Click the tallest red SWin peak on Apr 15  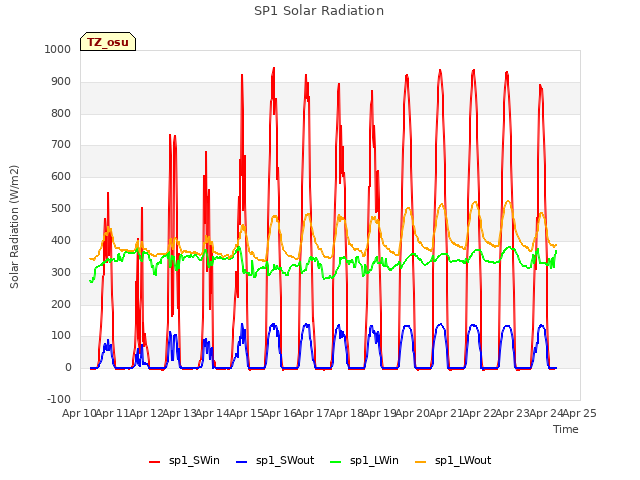click(274, 68)
